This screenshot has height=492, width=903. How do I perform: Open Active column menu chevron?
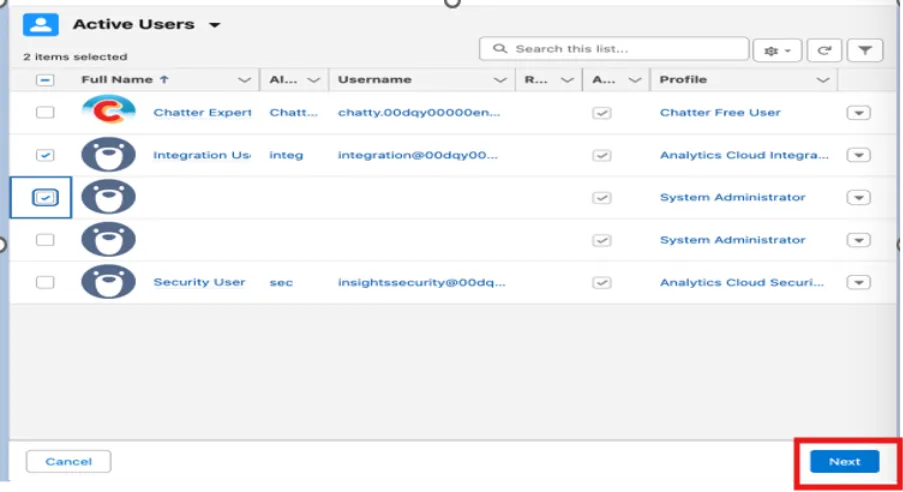tap(635, 80)
